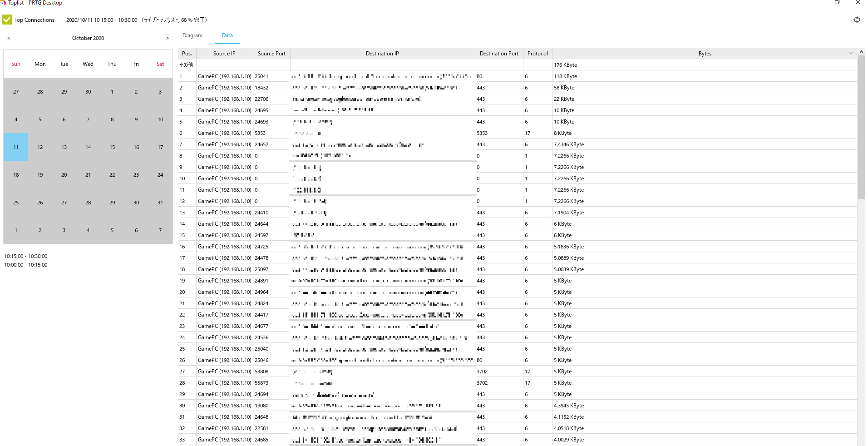Select row with source port 22581
The image size is (868, 446).
pyautogui.click(x=518, y=428)
